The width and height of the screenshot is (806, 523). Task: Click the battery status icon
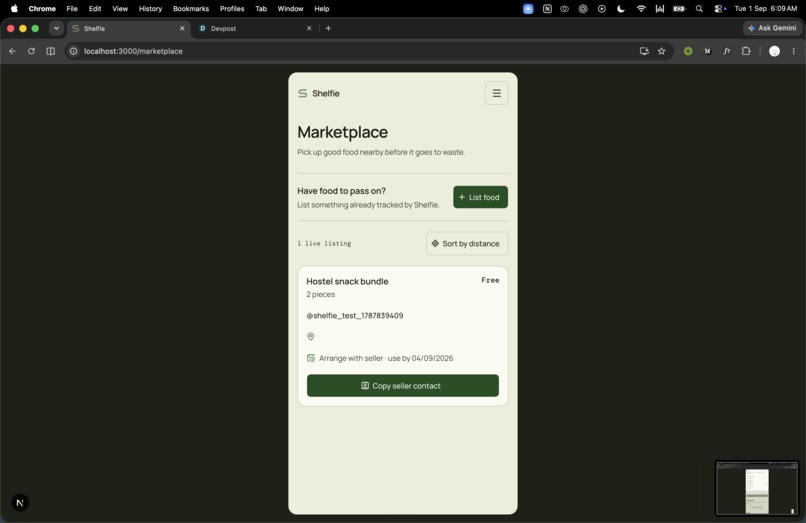click(x=679, y=8)
